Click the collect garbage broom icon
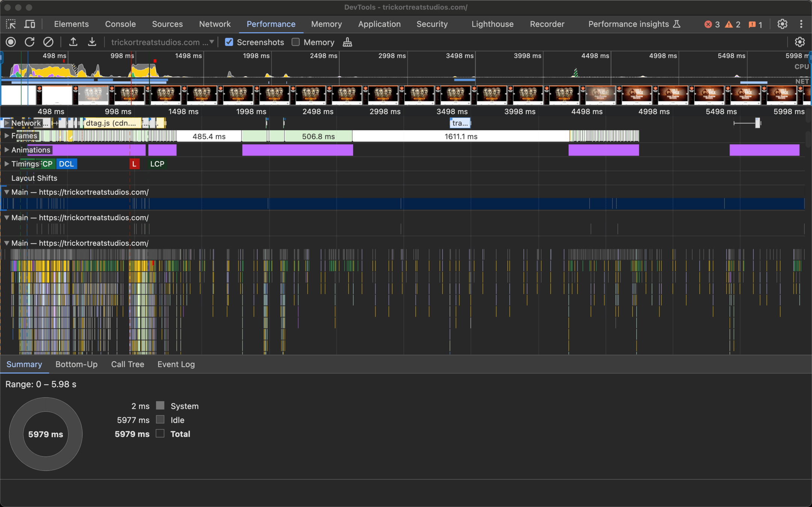The width and height of the screenshot is (812, 507). click(347, 42)
